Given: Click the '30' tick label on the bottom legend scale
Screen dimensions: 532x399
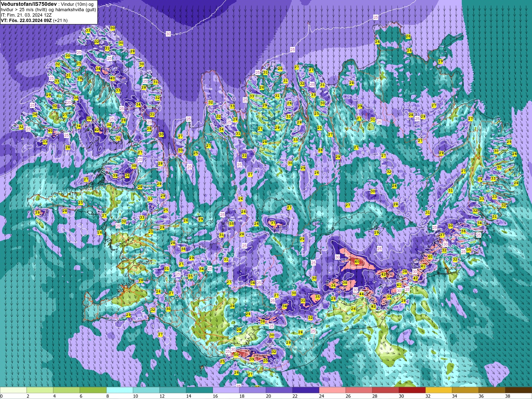Looking at the screenshot, I should point(401,396).
